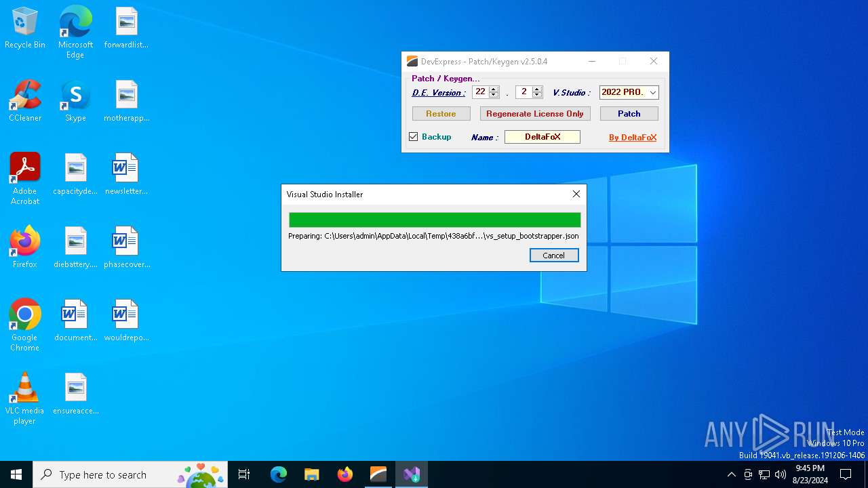Select the newsletter Word document on desktop
Viewport: 868px width, 488px height.
coord(126,175)
